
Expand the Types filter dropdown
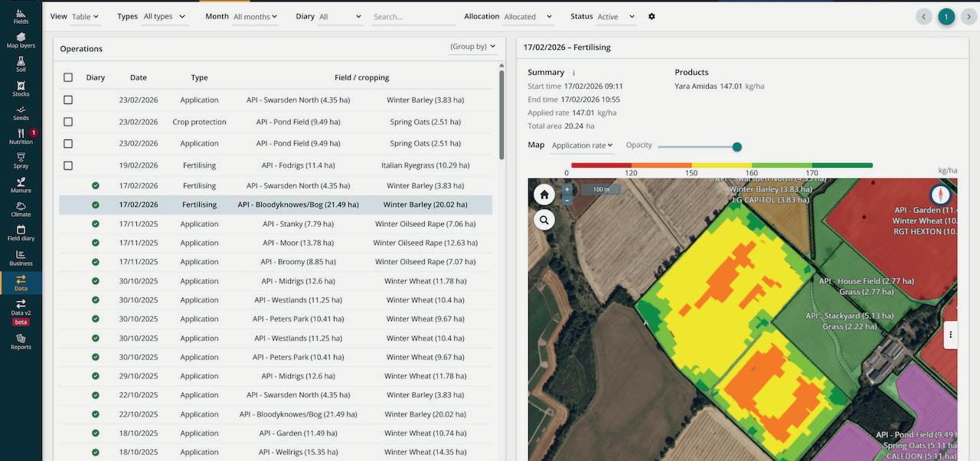pyautogui.click(x=164, y=17)
